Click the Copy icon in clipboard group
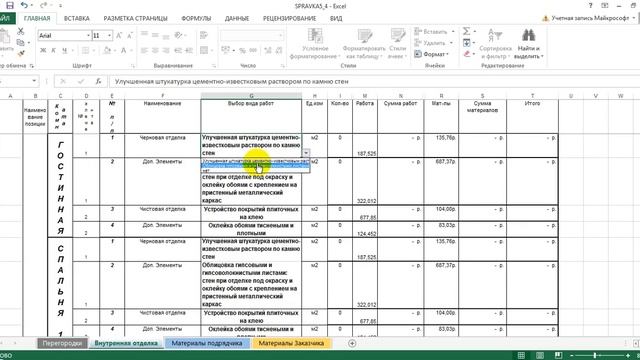The image size is (640, 360). (20, 42)
